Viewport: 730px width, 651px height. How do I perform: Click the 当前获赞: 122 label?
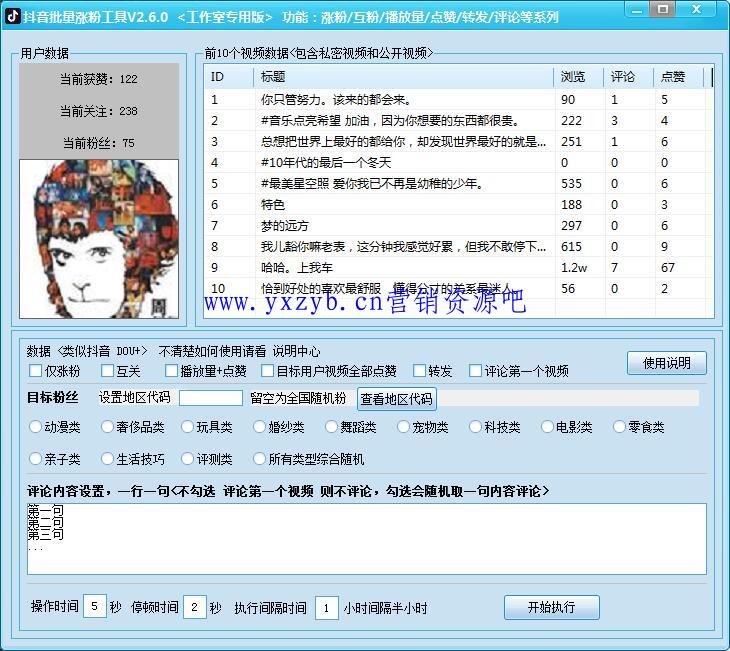click(99, 79)
